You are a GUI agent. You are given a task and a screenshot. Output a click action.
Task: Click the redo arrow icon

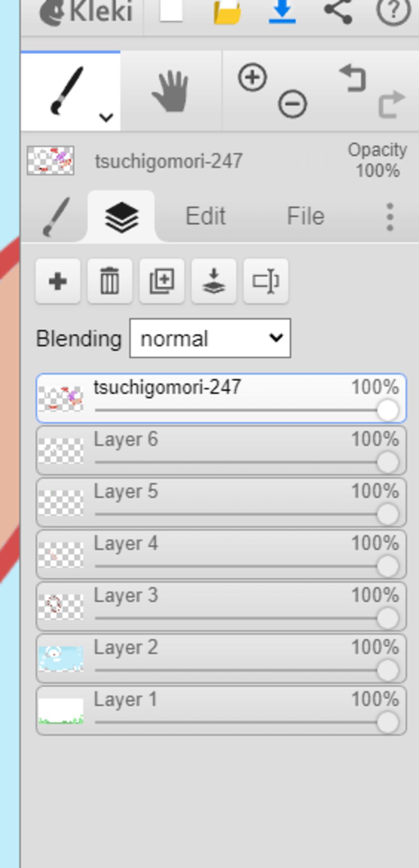pyautogui.click(x=392, y=104)
